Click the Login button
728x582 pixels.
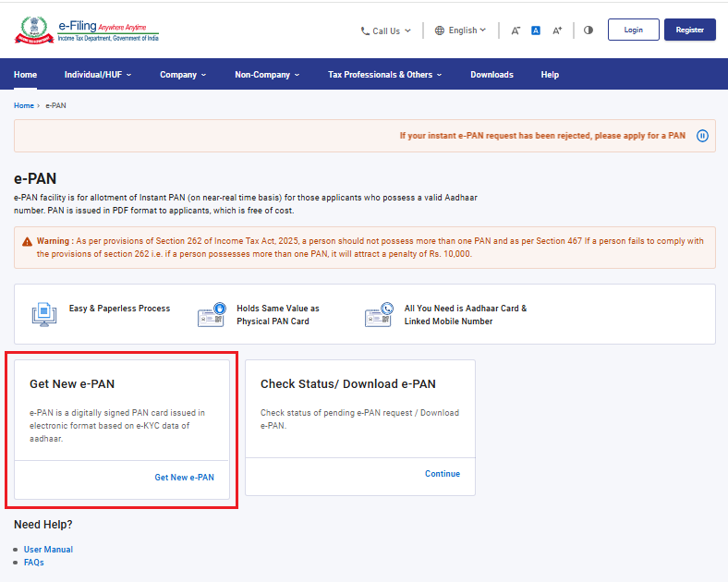click(x=633, y=30)
